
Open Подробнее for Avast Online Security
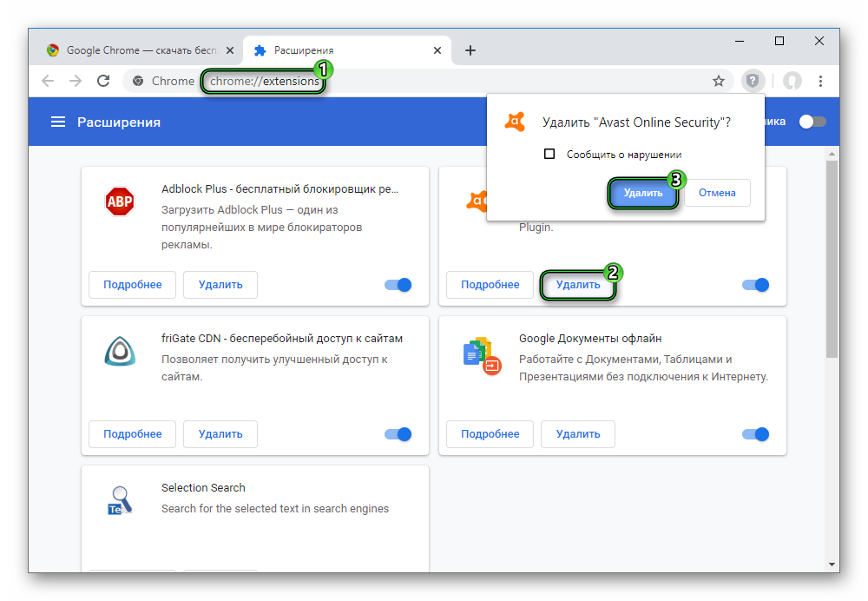(490, 285)
